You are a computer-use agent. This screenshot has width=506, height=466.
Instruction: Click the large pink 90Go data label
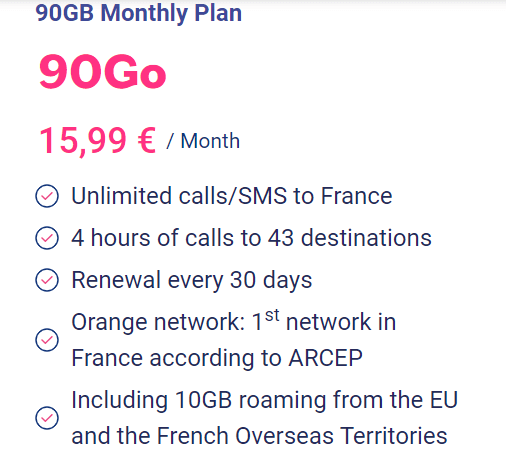point(102,72)
